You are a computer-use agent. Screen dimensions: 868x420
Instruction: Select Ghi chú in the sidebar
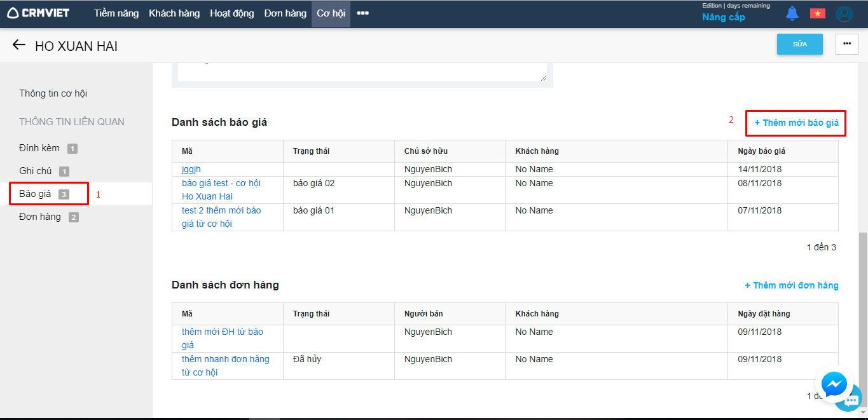tap(36, 171)
